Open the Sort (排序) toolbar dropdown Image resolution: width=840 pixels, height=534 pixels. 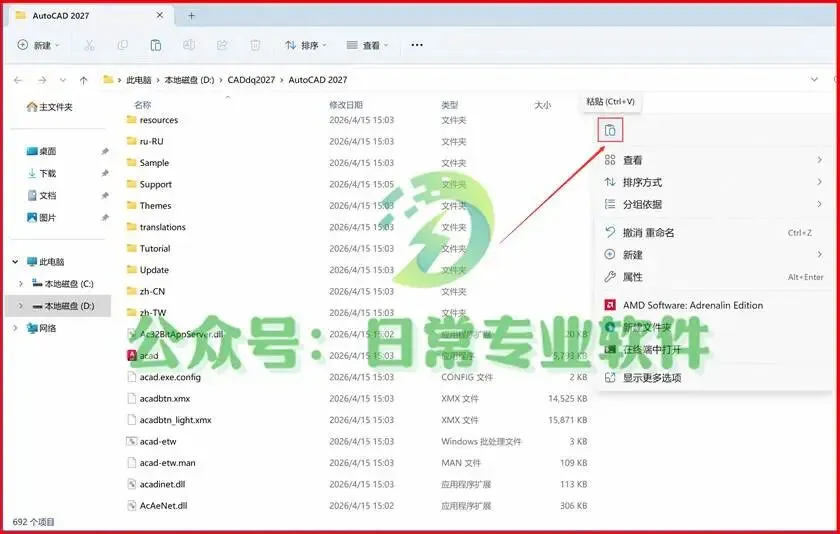pos(306,46)
